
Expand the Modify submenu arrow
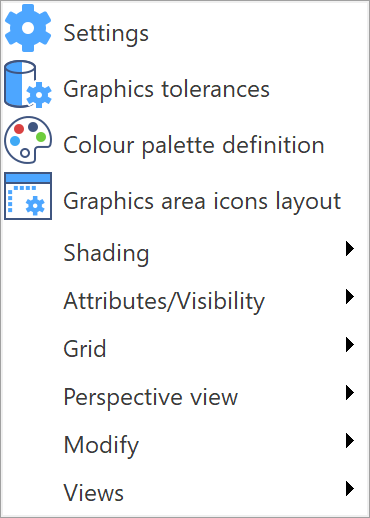tap(350, 441)
